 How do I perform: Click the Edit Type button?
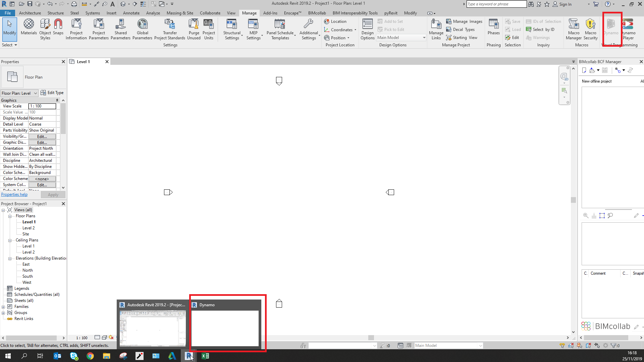click(x=52, y=93)
